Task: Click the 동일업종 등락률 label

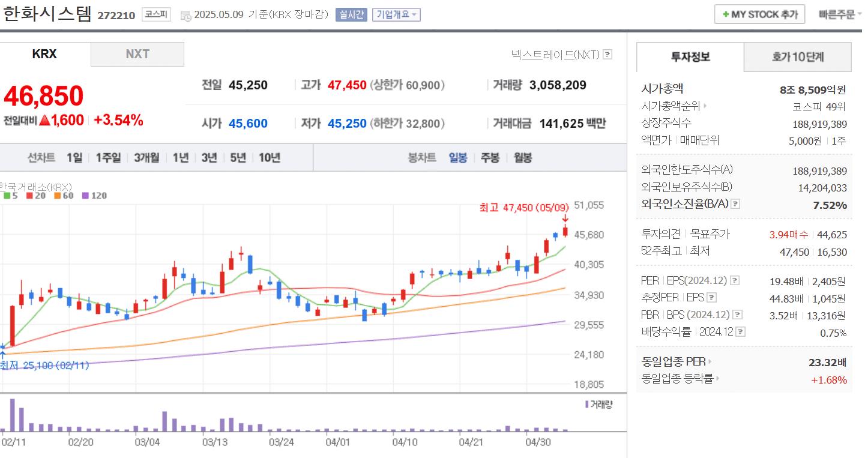Action: pos(678,379)
